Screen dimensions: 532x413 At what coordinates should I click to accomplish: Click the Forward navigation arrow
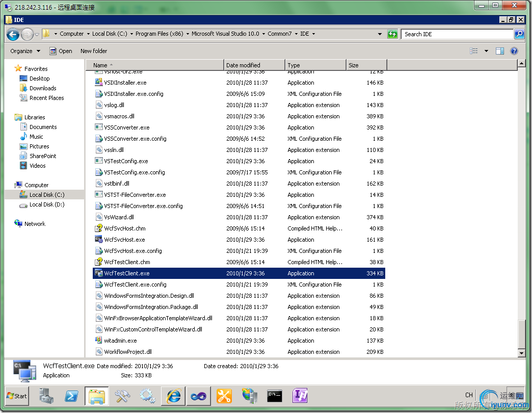tap(27, 34)
